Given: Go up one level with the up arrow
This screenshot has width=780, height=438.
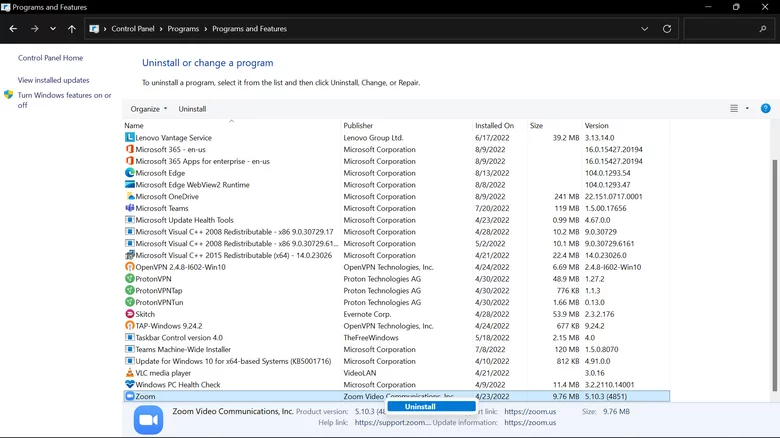Looking at the screenshot, I should [x=72, y=29].
